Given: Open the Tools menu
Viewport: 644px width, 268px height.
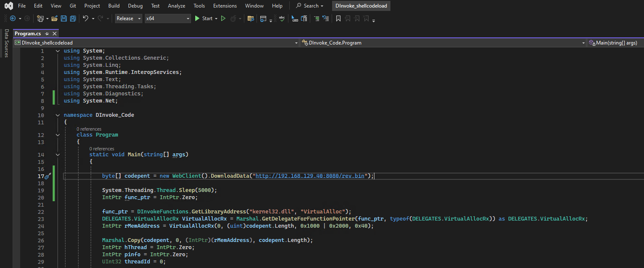Looking at the screenshot, I should point(199,6).
